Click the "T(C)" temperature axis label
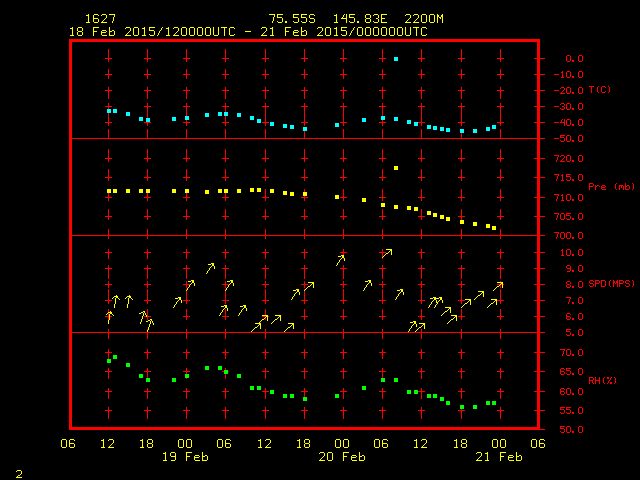 pos(600,89)
